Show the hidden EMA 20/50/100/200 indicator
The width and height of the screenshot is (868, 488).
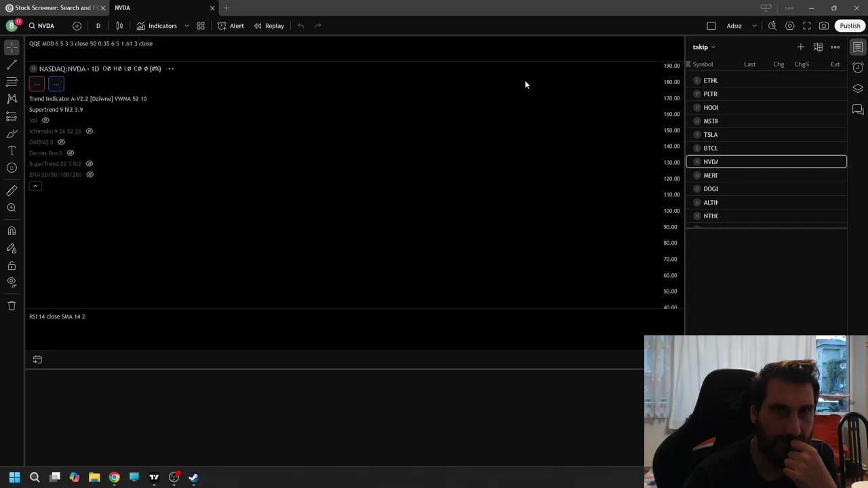point(90,175)
